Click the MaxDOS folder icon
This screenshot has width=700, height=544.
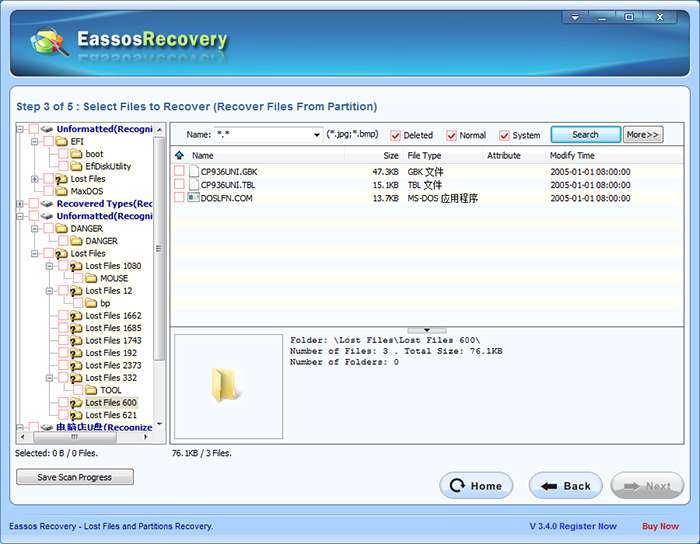pyautogui.click(x=61, y=191)
